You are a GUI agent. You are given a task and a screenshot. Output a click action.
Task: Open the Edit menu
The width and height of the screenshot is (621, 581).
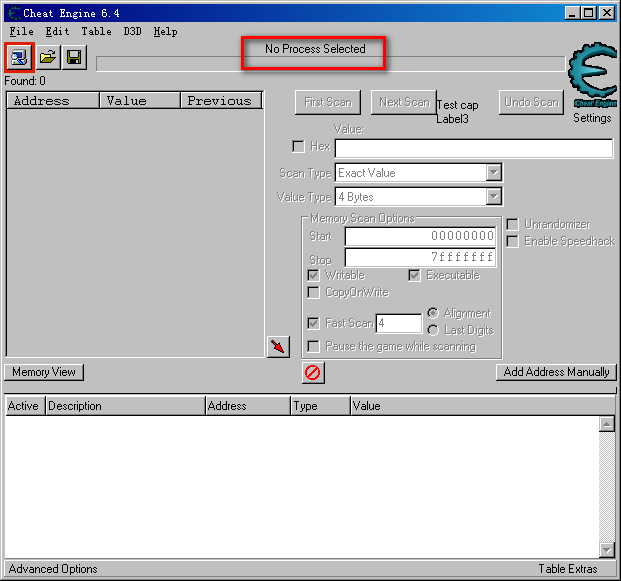click(x=57, y=31)
